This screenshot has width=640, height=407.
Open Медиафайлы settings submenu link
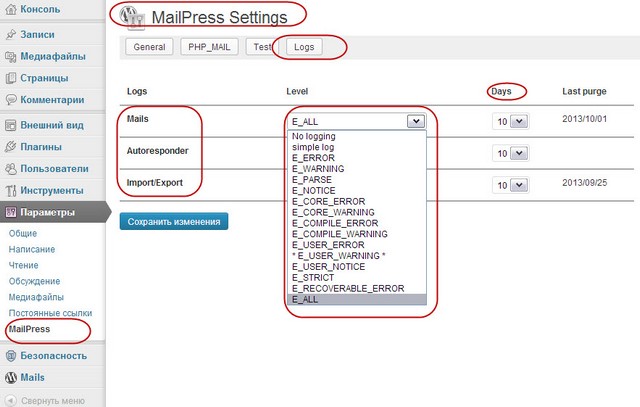(x=36, y=297)
